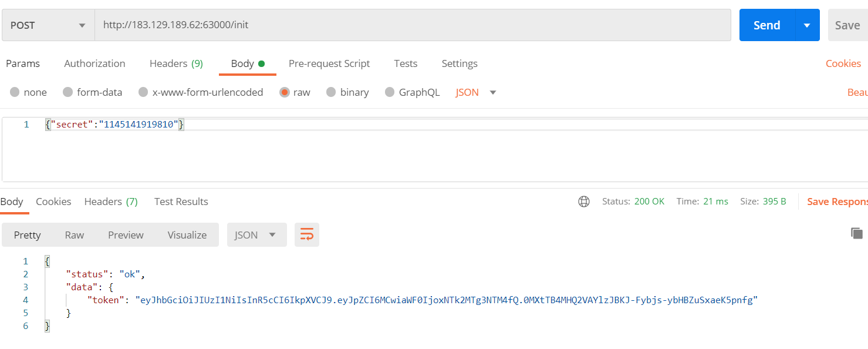Switch response view to Raw
868x349 pixels.
[x=75, y=235]
